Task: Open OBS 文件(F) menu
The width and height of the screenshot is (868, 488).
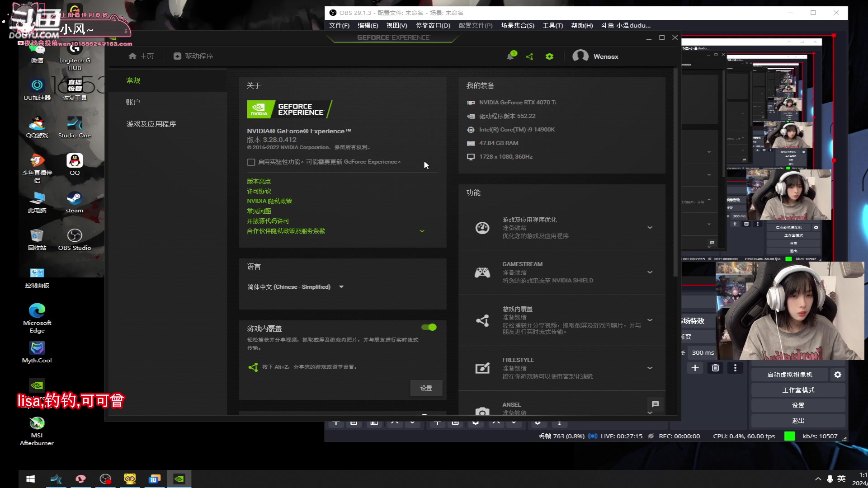Action: pyautogui.click(x=339, y=25)
